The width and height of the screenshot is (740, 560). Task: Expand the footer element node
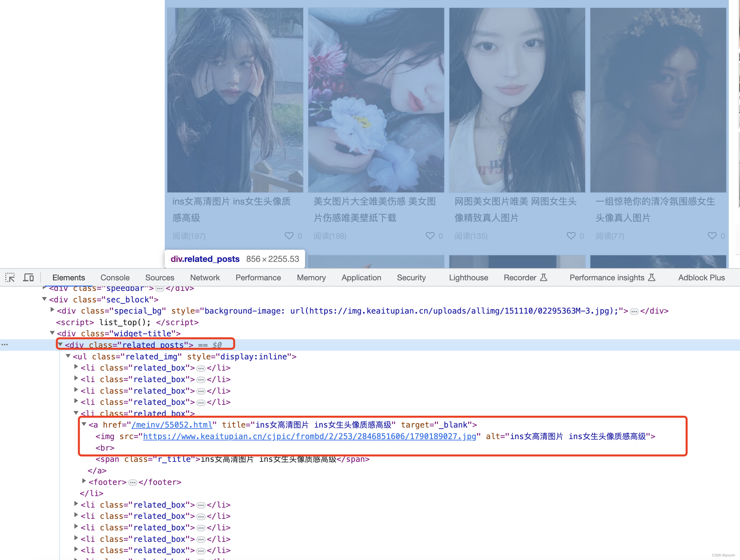click(x=84, y=481)
